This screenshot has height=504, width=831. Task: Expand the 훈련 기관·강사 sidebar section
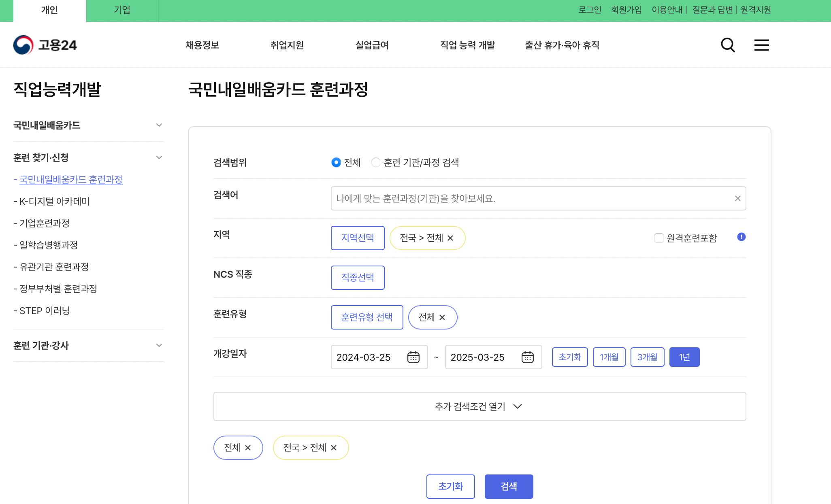tap(159, 345)
